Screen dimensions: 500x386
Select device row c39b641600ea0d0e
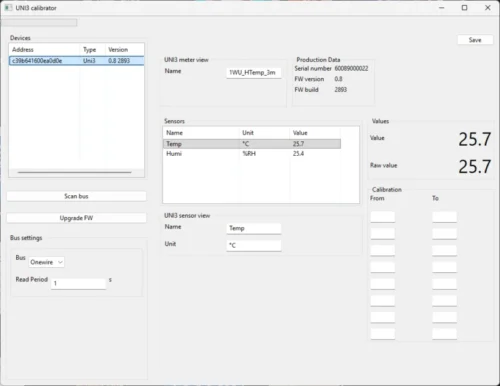click(x=77, y=61)
